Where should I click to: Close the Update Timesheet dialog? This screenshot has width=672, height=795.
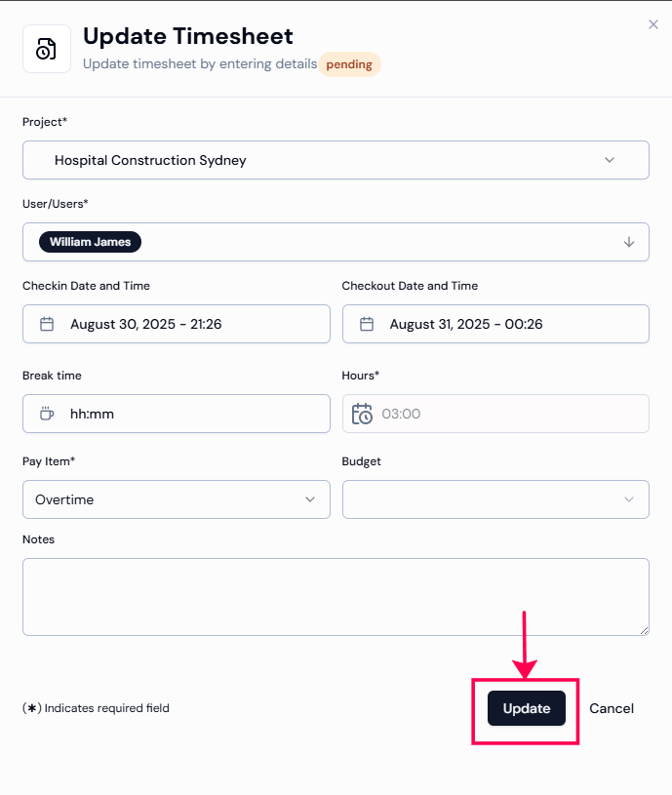(653, 24)
